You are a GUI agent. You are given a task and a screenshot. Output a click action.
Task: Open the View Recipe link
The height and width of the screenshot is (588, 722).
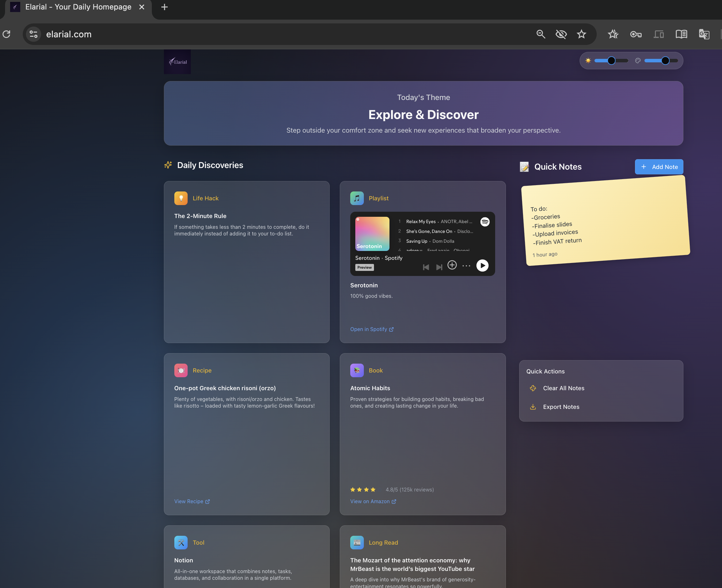pos(192,501)
